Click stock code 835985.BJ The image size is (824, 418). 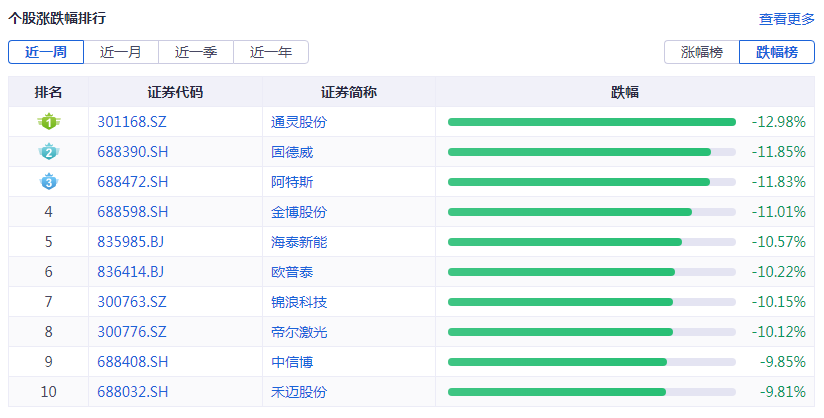pyautogui.click(x=131, y=242)
